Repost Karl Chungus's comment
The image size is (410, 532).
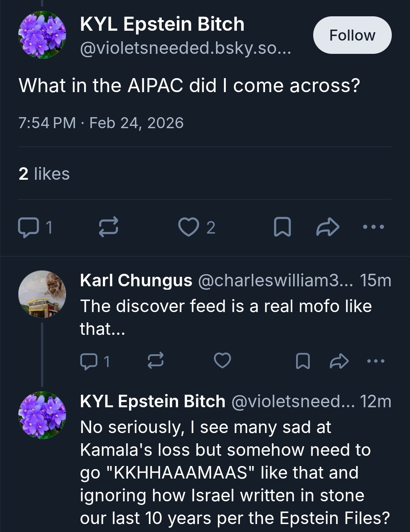tap(156, 360)
